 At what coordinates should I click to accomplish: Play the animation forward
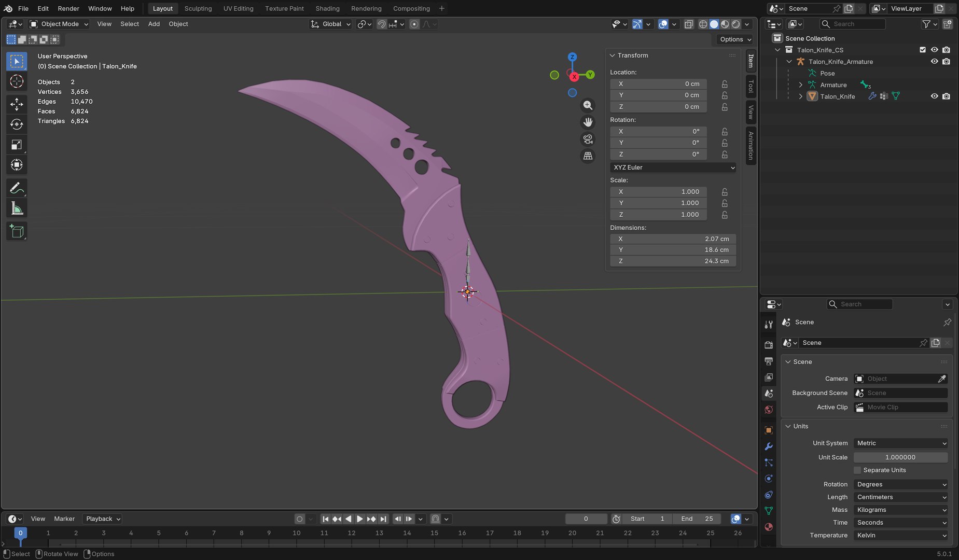pyautogui.click(x=359, y=519)
